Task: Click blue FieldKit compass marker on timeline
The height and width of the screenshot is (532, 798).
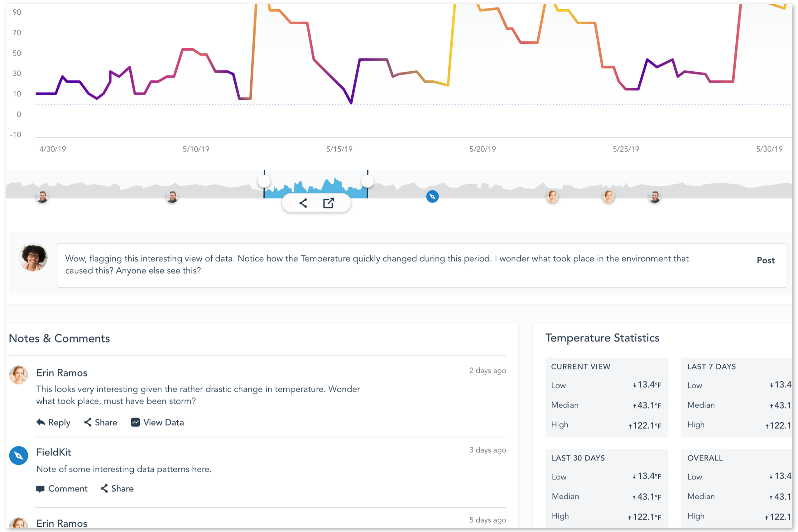Action: pos(432,196)
